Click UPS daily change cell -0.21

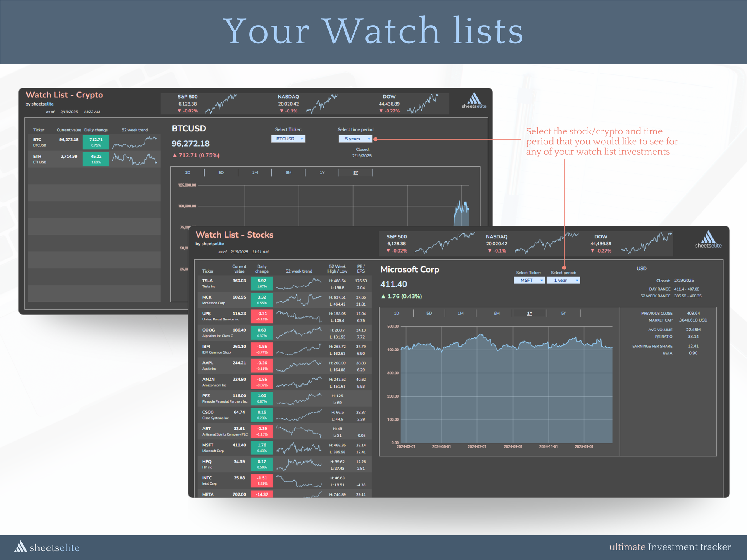click(x=261, y=316)
